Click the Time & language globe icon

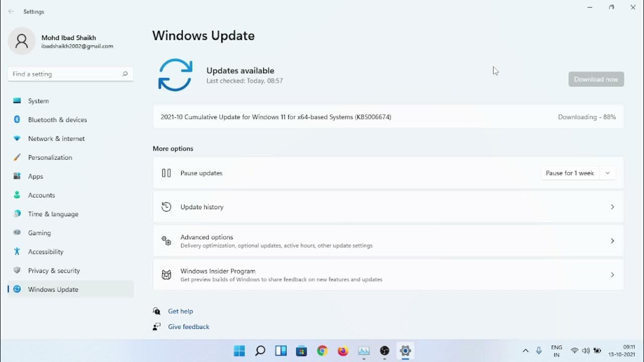point(17,214)
